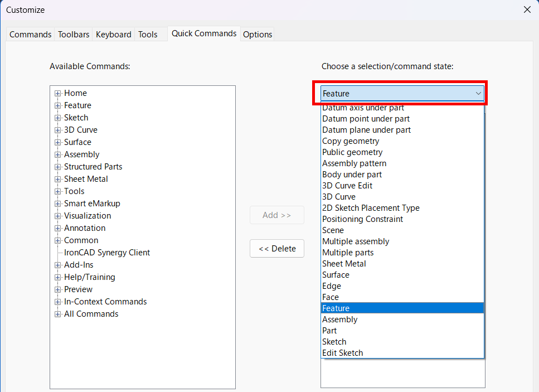Image resolution: width=539 pixels, height=392 pixels.
Task: Pick 'Multiple parts' from the list
Action: [402, 253]
